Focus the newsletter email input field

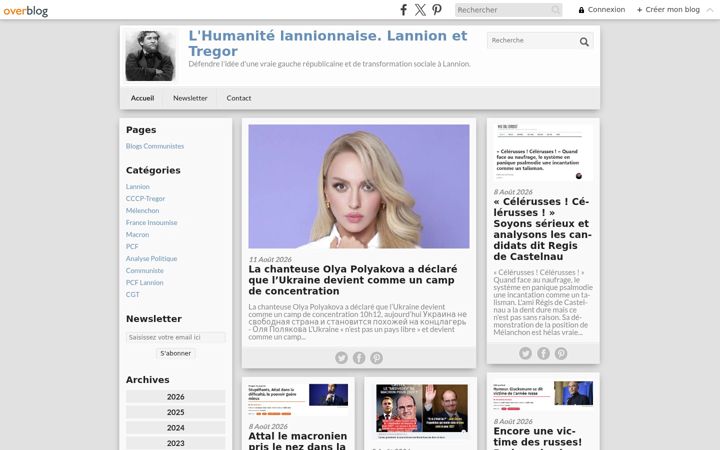pyautogui.click(x=175, y=337)
